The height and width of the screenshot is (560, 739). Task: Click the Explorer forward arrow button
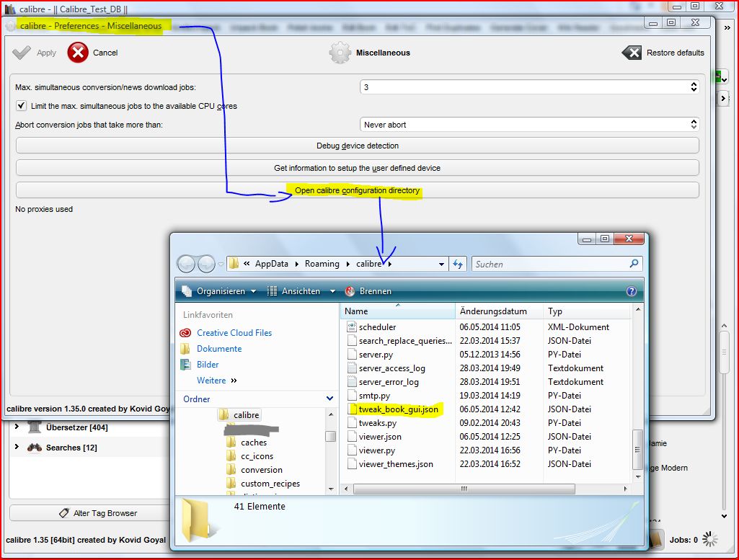tap(206, 264)
